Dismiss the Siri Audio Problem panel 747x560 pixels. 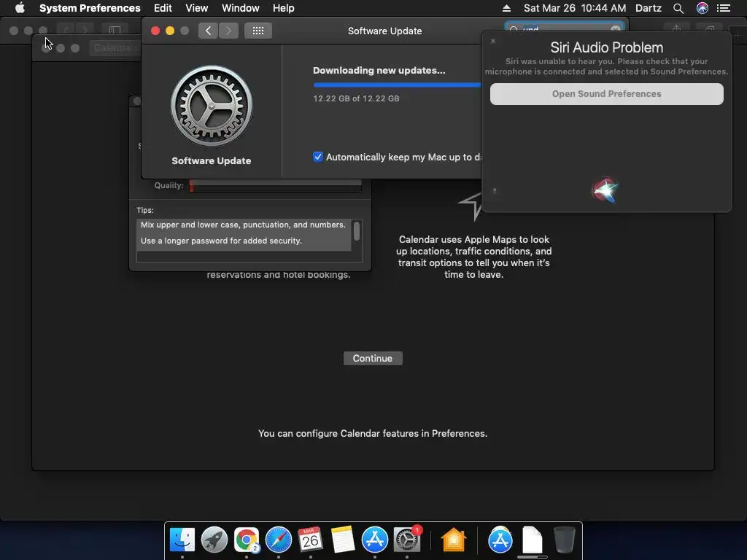(x=493, y=41)
